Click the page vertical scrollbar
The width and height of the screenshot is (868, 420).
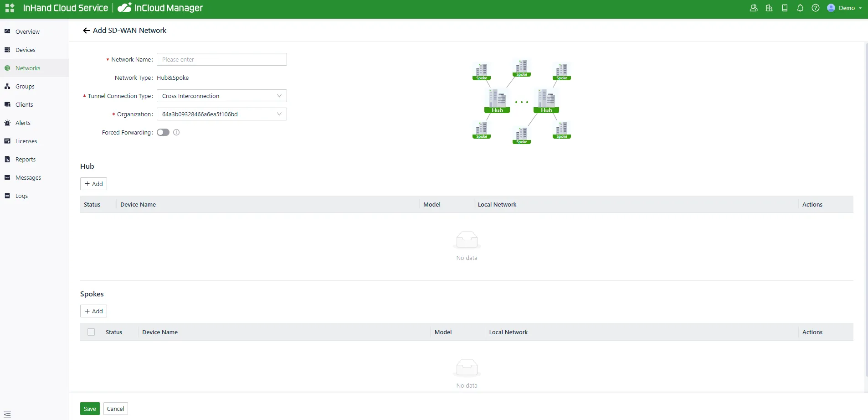(x=866, y=210)
